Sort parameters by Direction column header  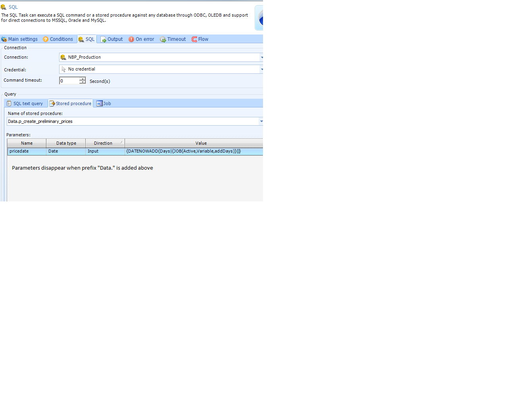point(103,143)
